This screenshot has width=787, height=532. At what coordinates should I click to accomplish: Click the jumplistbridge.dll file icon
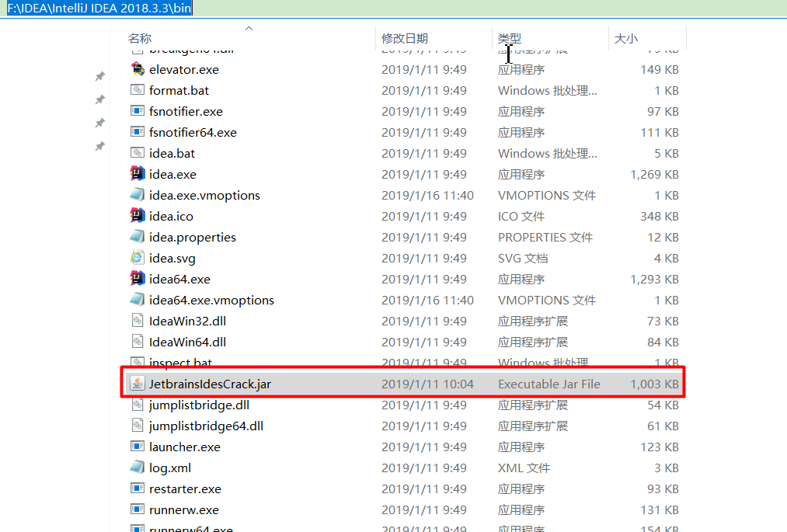(138, 405)
